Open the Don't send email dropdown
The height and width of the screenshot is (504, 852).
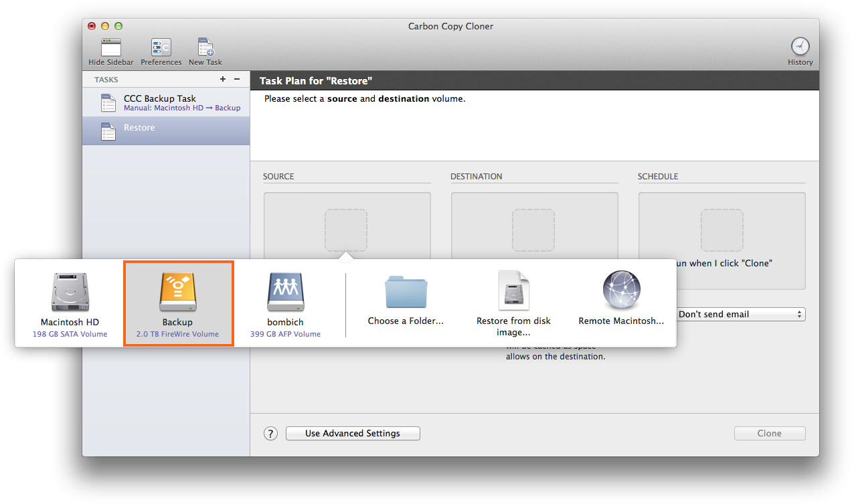coord(740,315)
